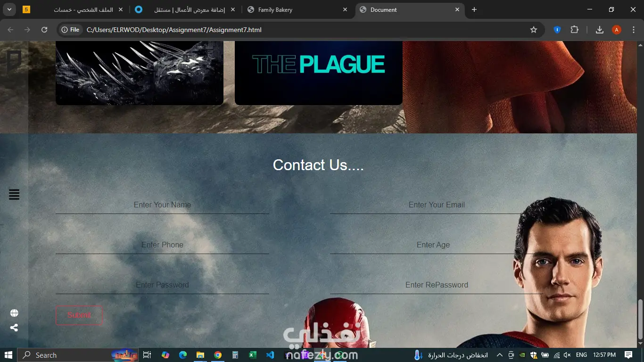Open the Windows Start menu

click(8, 355)
